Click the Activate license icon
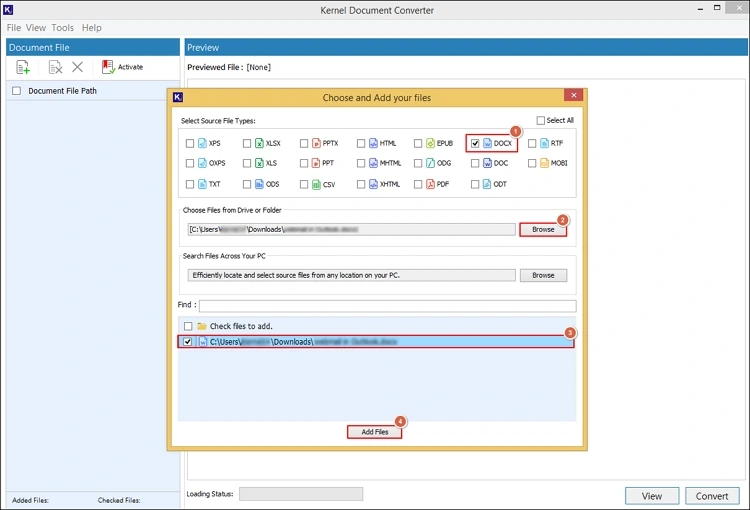 [x=108, y=67]
